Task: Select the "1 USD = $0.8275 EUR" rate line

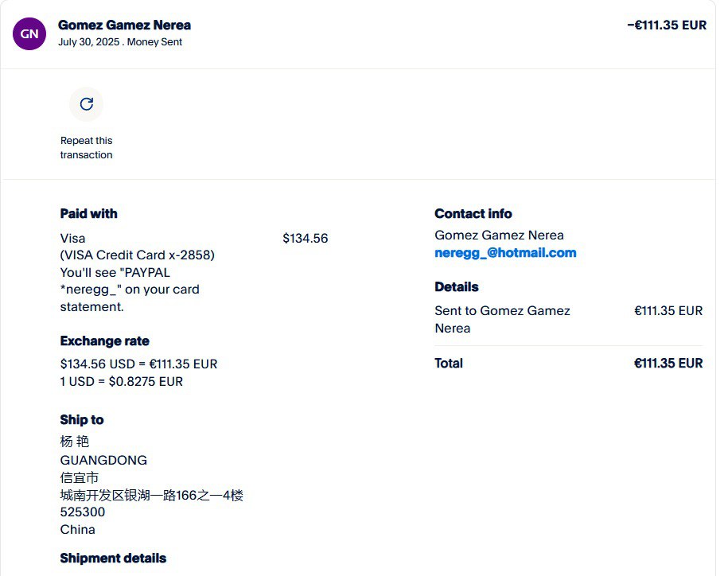Action: pos(121,382)
